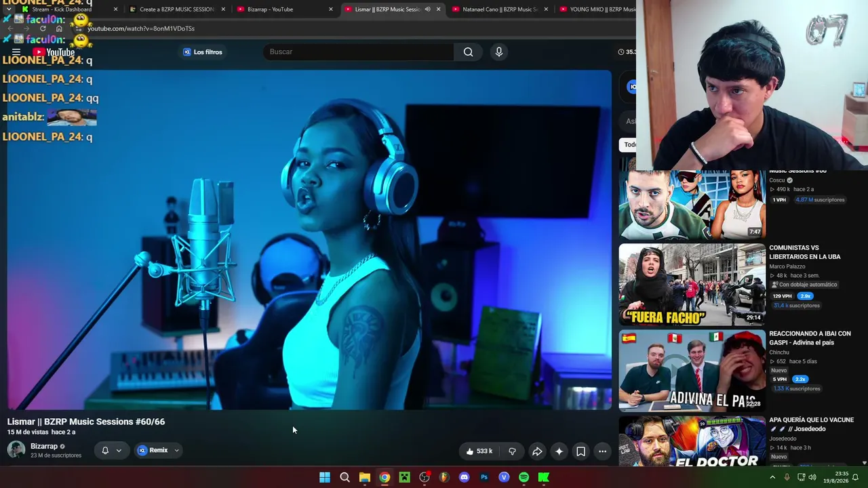Toggle the notification bell for Bizarrap
Image resolution: width=868 pixels, height=488 pixels.
(105, 450)
